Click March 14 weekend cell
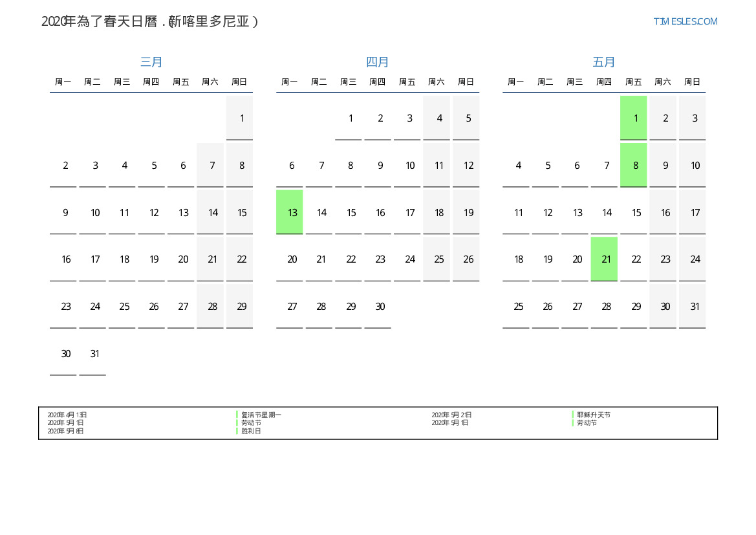 coord(210,212)
